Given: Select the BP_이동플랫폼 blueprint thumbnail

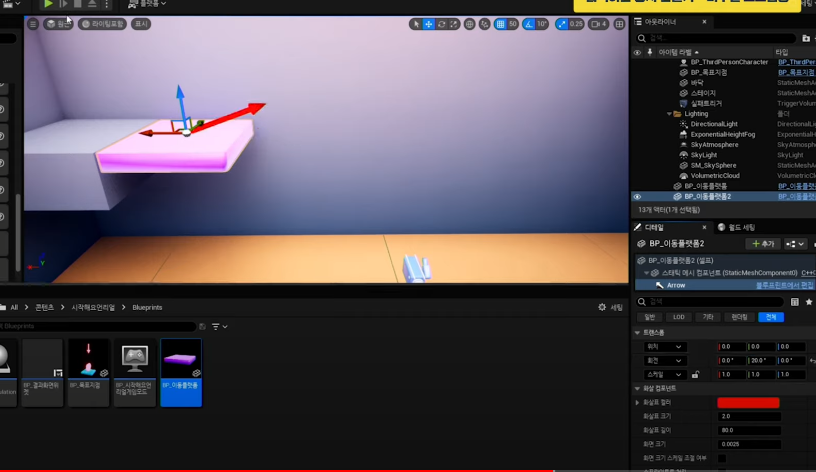Looking at the screenshot, I should [x=181, y=372].
